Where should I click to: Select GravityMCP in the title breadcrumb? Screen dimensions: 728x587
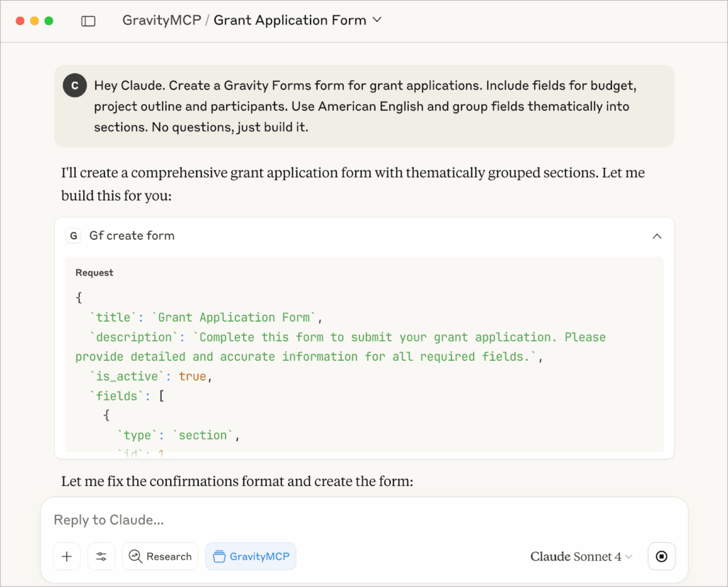(161, 20)
